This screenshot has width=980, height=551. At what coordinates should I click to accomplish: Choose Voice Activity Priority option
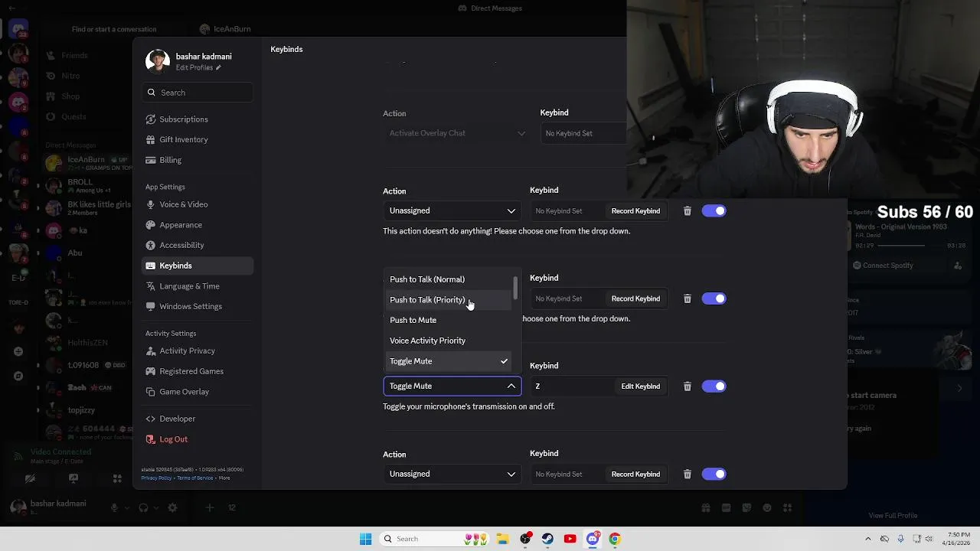point(449,341)
